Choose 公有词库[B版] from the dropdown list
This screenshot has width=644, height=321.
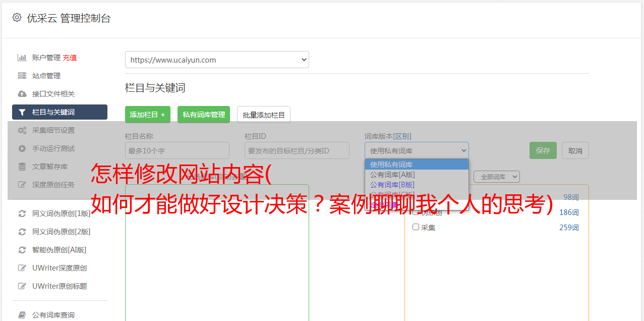click(x=417, y=185)
